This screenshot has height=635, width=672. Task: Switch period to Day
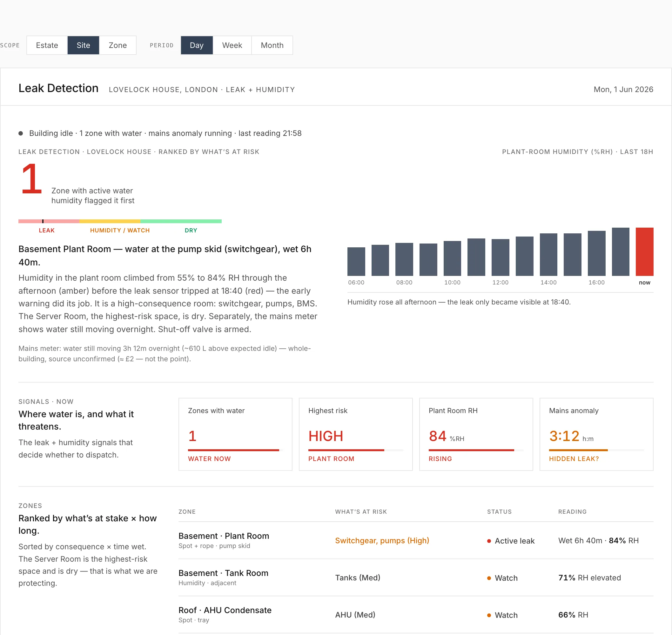197,45
